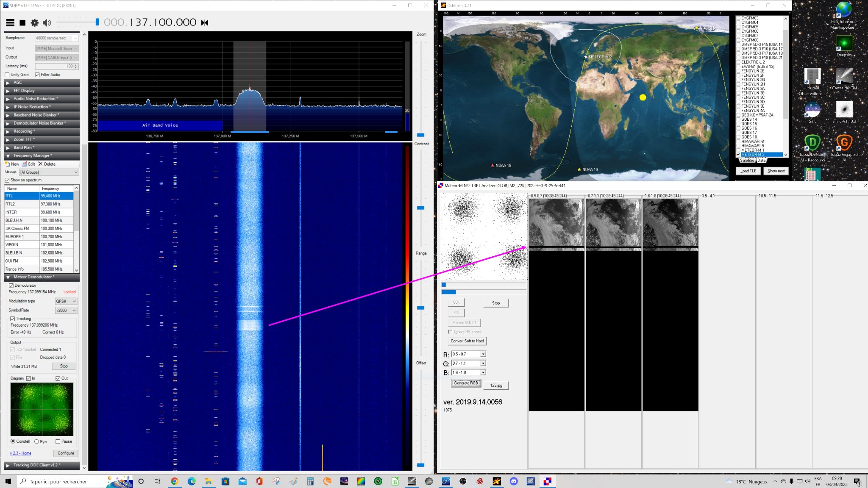The width and height of the screenshot is (868, 488).
Task: Toggle the Unity Gain checkbox
Action: [7, 75]
